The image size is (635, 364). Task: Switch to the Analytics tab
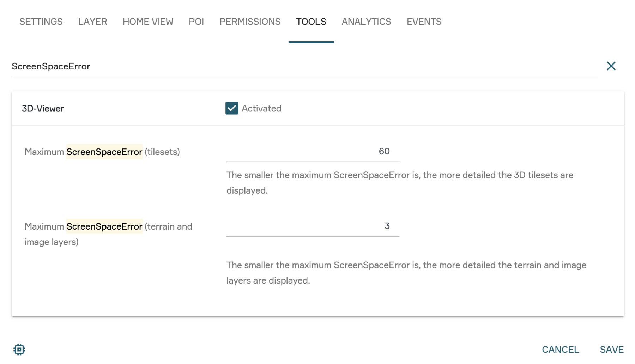(x=366, y=22)
